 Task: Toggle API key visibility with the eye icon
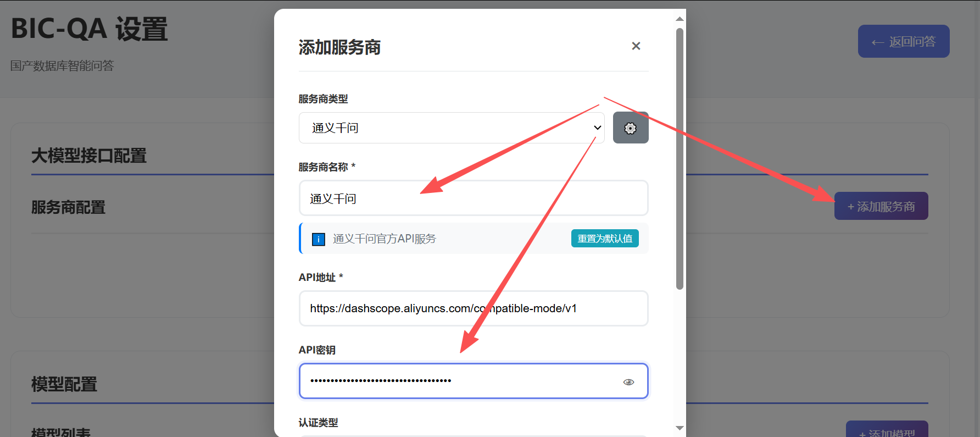(x=628, y=382)
